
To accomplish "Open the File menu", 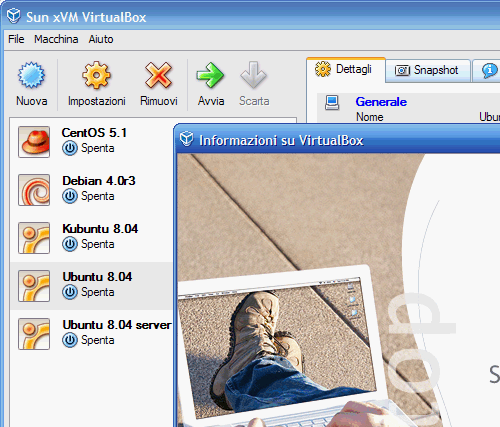I will click(x=16, y=39).
